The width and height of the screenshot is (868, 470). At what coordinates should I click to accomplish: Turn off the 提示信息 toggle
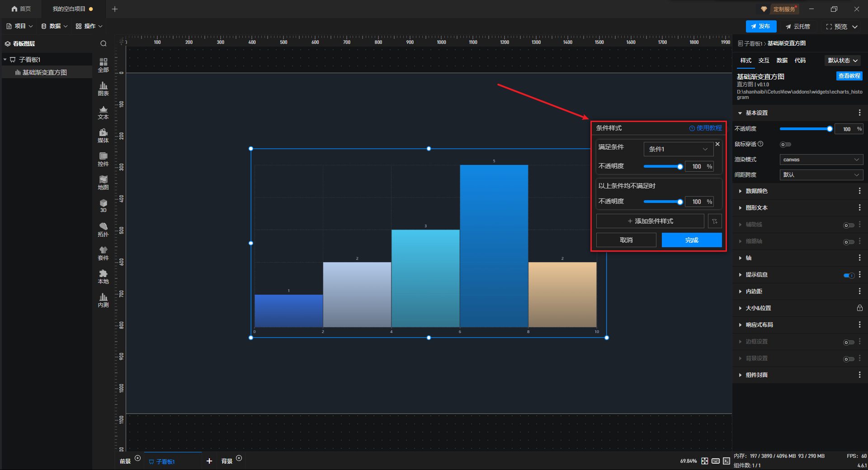849,275
